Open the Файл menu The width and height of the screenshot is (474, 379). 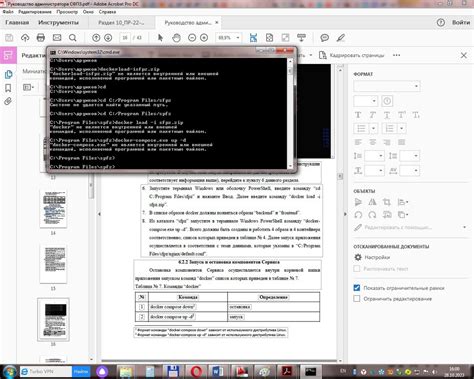8,12
